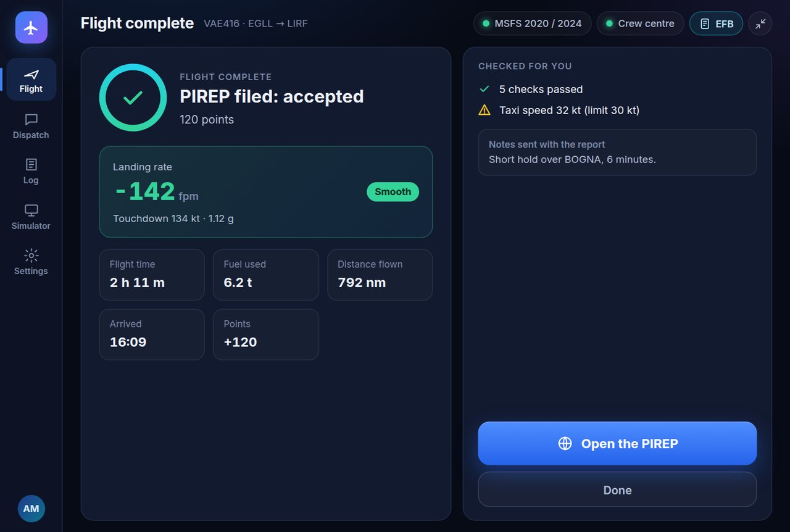Image resolution: width=790 pixels, height=532 pixels.
Task: Open Dispatch from the sidebar
Action: click(x=31, y=126)
